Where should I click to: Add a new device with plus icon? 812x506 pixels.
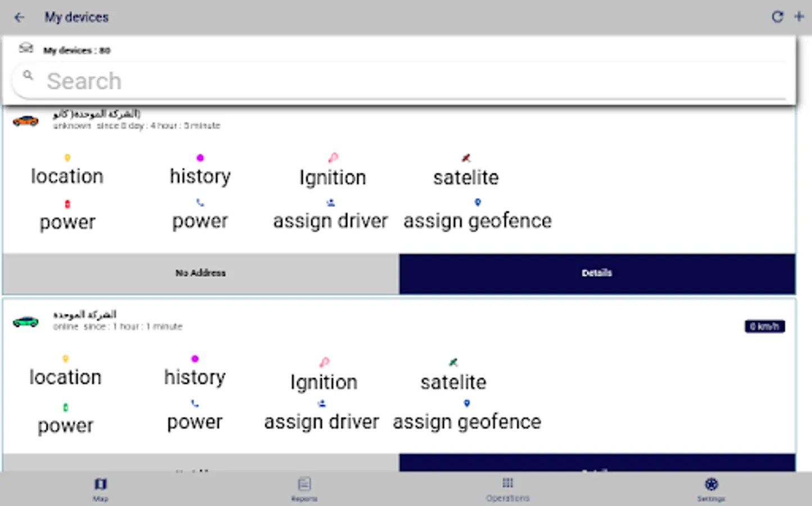799,17
